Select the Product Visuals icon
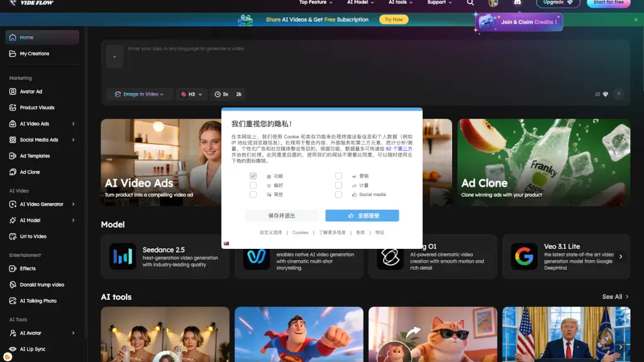The width and height of the screenshot is (644, 362). pyautogui.click(x=13, y=107)
